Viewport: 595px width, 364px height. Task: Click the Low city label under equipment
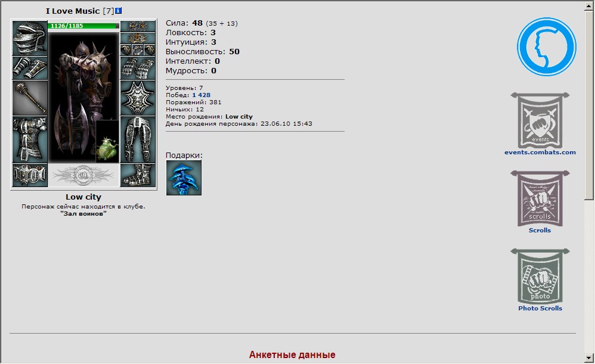[x=83, y=197]
